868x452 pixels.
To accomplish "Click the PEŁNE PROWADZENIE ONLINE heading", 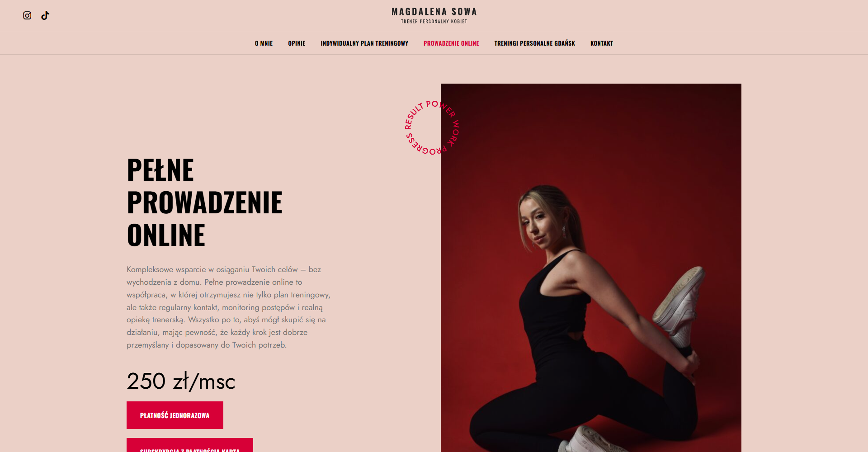I will 205,202.
